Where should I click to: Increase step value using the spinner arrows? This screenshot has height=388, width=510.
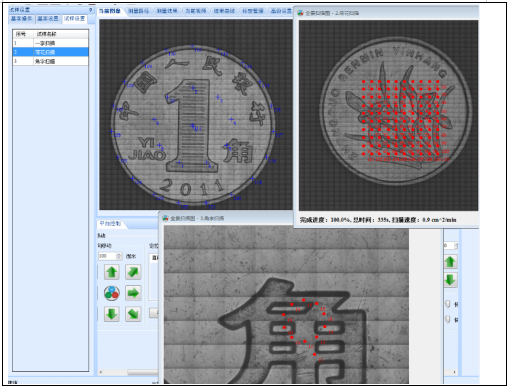119,254
